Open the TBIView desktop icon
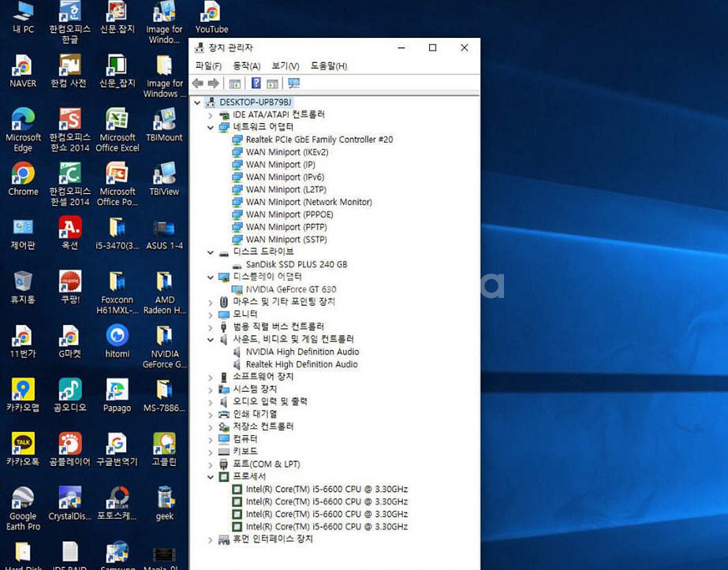 [x=164, y=179]
